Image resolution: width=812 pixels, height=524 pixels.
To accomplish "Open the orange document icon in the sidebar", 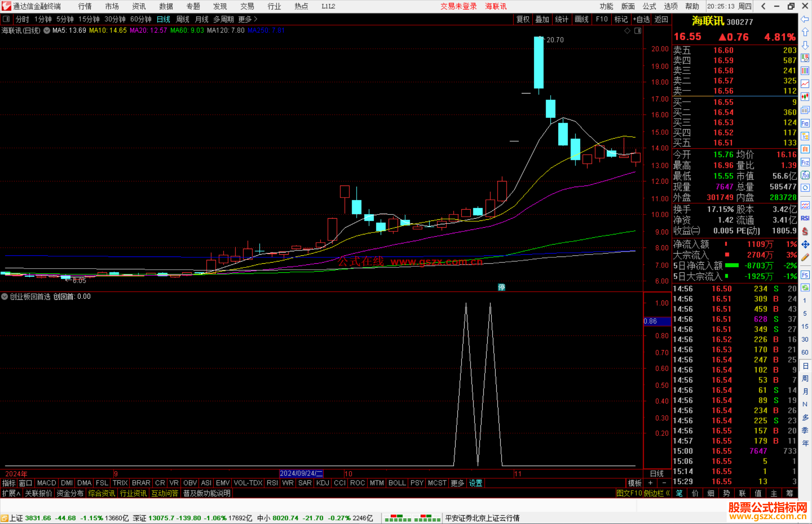I will (805, 149).
